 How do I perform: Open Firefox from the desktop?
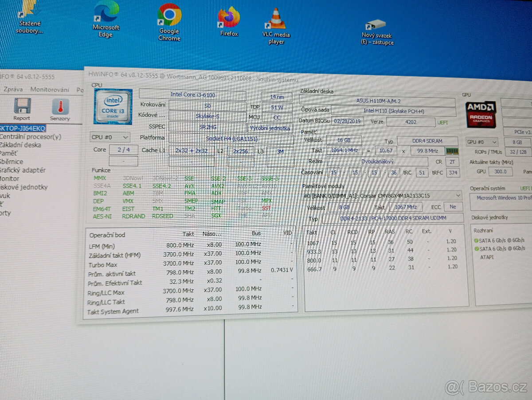(227, 17)
